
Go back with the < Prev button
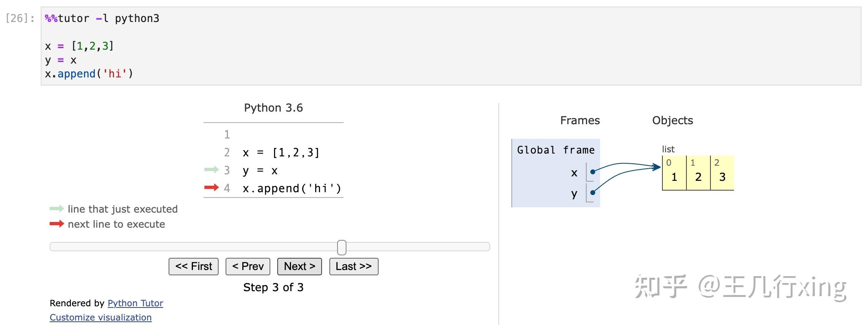pos(248,266)
